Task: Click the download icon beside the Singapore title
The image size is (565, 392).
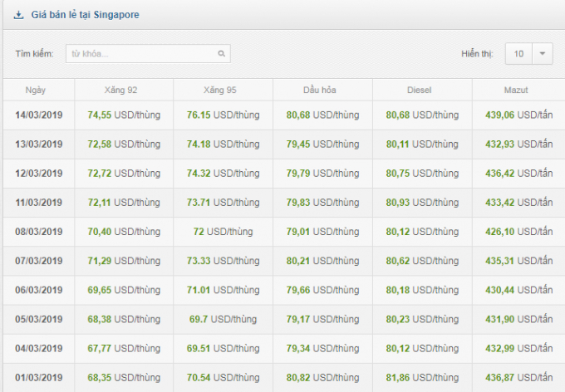Action: (18, 15)
